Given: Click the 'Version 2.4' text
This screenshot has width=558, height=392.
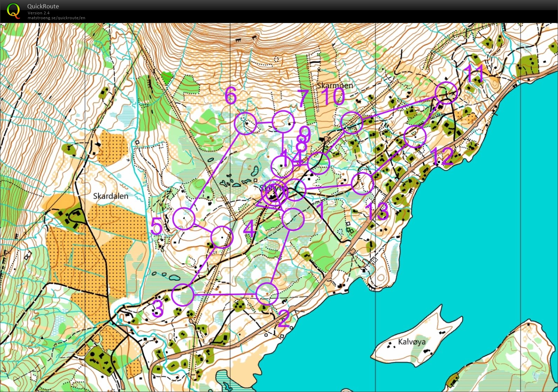Looking at the screenshot, I should pos(38,13).
